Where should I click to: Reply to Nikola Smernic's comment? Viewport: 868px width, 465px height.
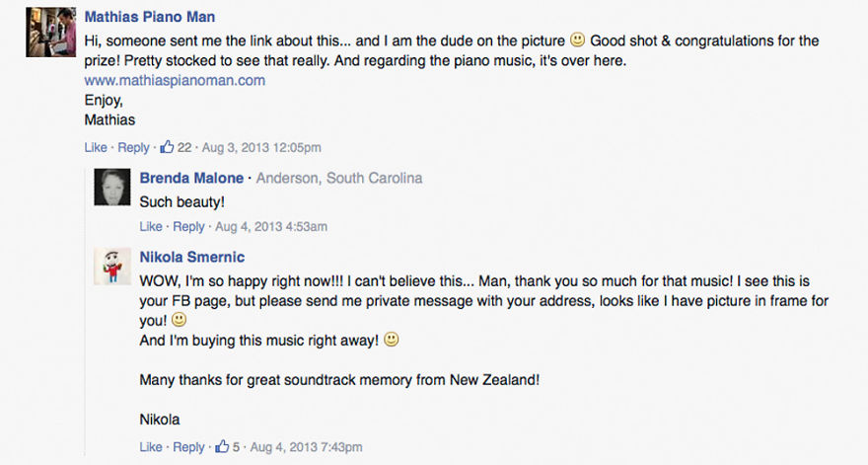point(188,447)
